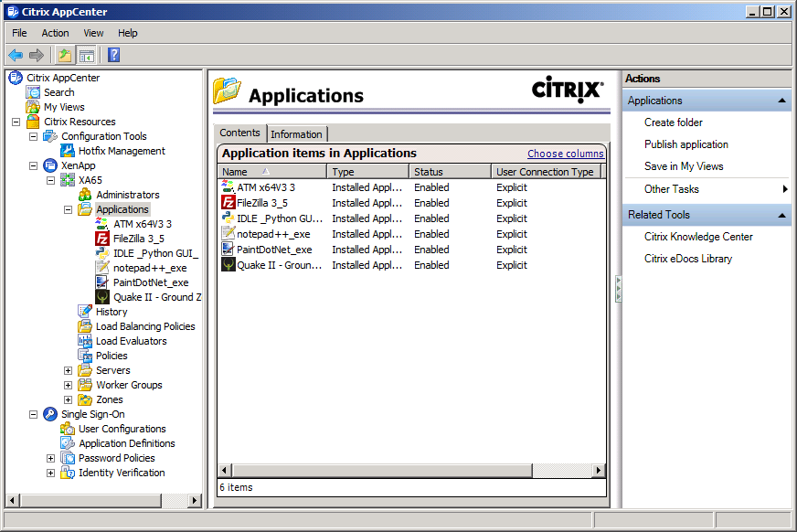Open the File menu

click(19, 33)
